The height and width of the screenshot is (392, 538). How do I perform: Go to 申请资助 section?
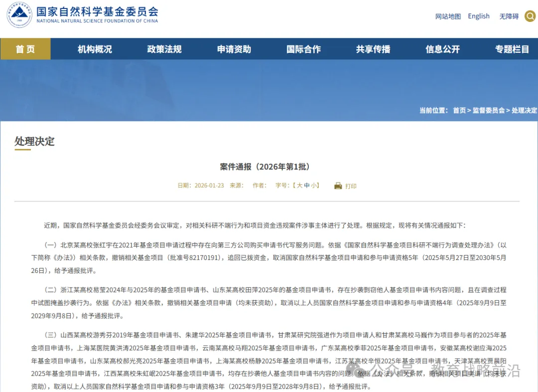pos(234,49)
